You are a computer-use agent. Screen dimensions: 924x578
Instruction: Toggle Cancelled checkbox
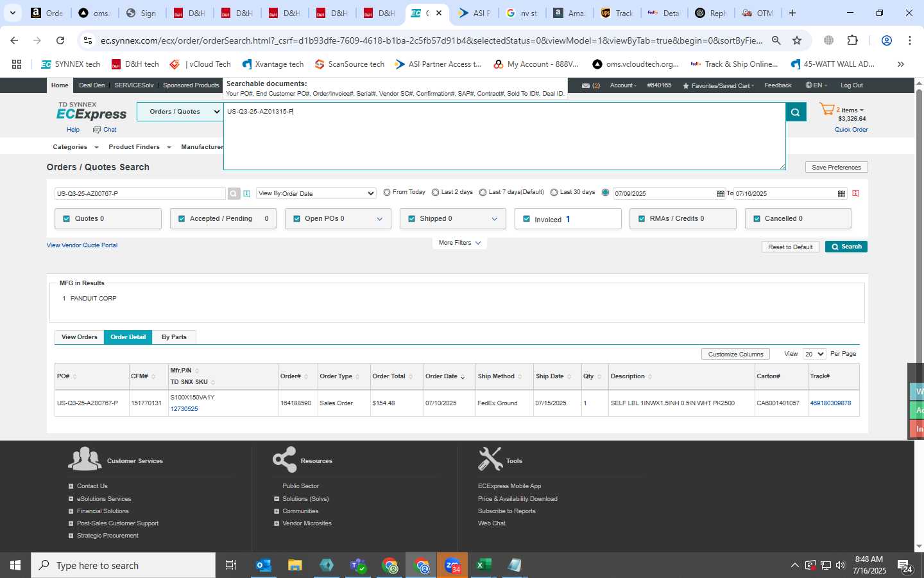click(x=757, y=219)
